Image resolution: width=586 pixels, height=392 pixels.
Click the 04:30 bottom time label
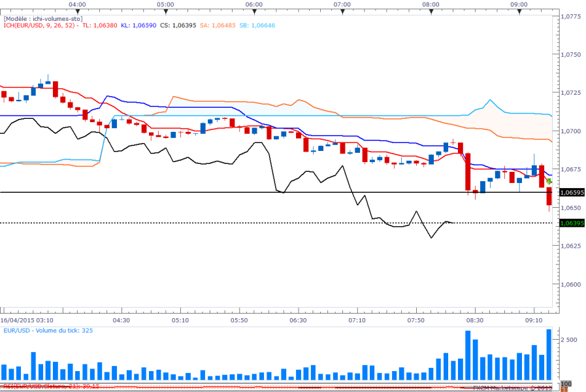122,320
